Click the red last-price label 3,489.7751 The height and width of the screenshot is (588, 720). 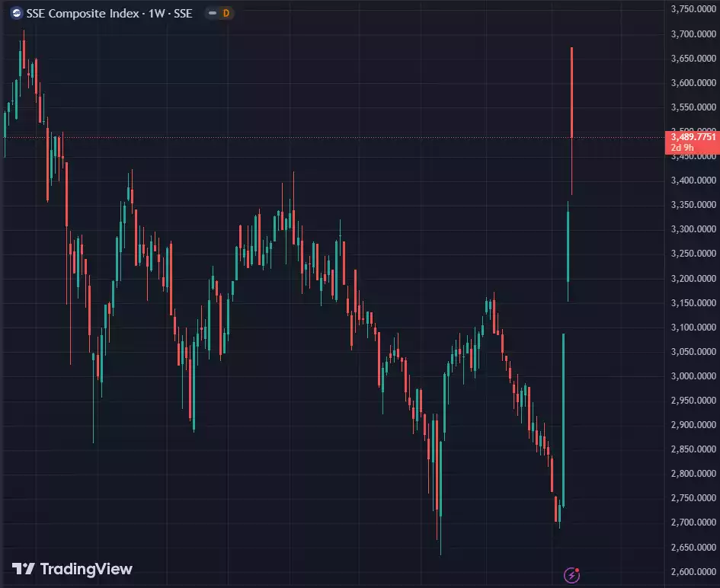tap(690, 136)
